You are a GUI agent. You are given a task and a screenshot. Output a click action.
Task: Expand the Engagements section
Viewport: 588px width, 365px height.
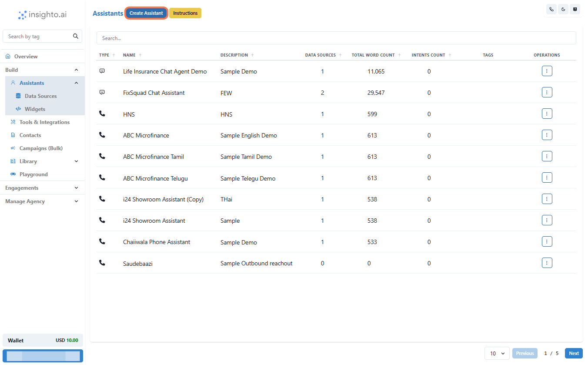(42, 188)
